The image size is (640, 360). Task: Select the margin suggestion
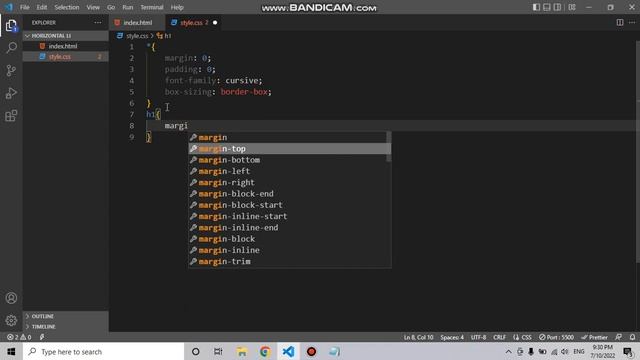point(287,138)
